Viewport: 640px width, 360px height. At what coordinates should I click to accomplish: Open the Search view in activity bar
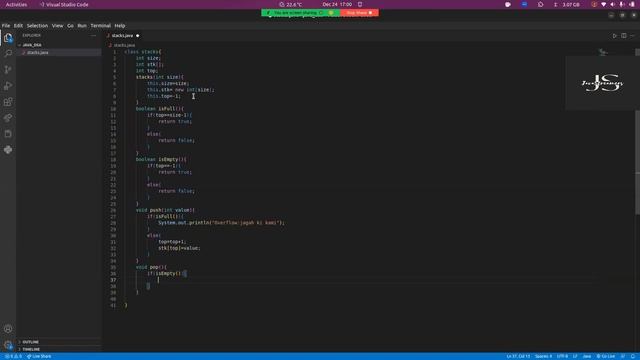(x=8, y=53)
